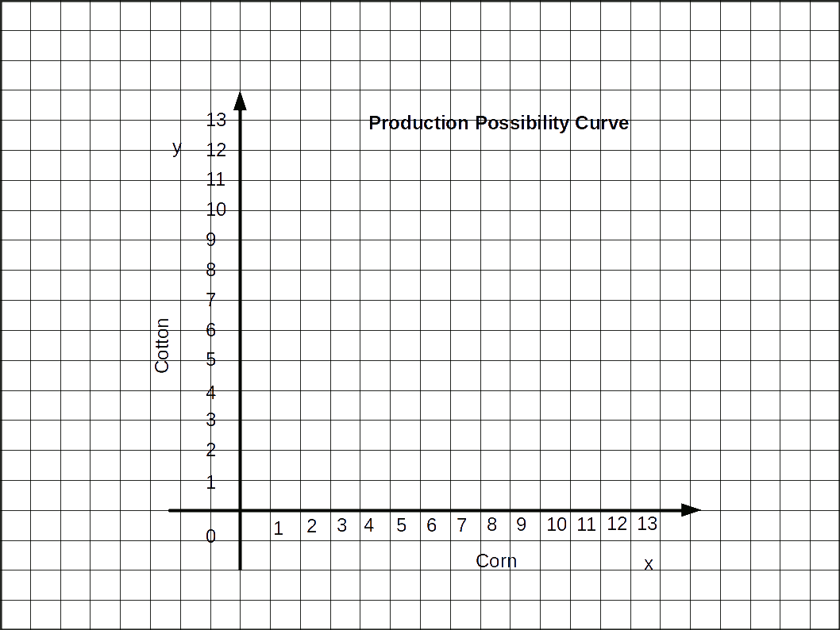840x630 pixels.
Task: Select the Corn horizontal axis label
Action: (x=496, y=561)
